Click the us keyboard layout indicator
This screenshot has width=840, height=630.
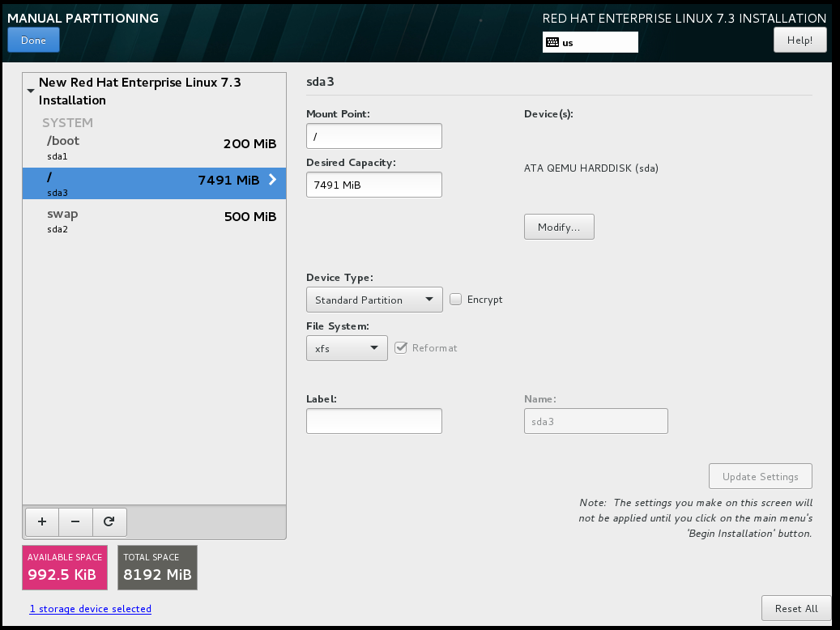click(591, 42)
